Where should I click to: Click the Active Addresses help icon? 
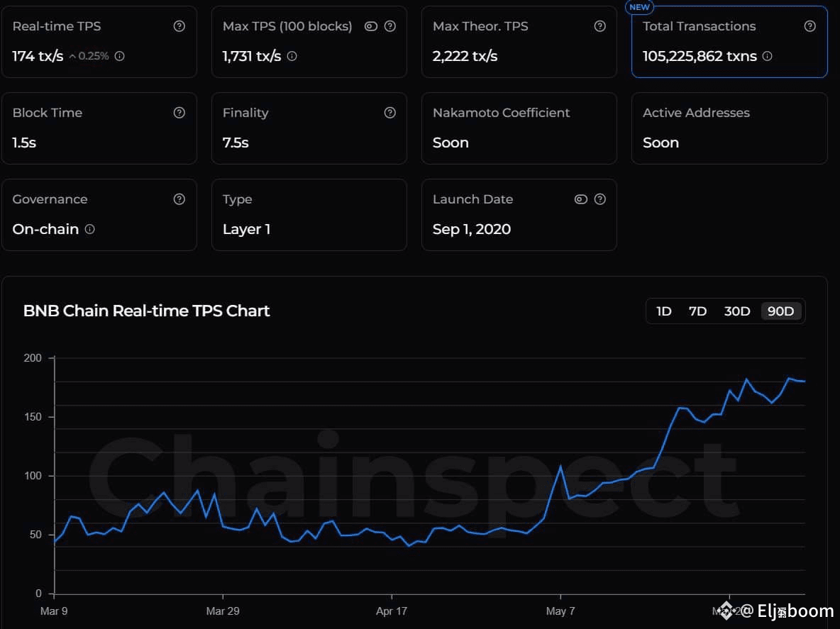pos(809,112)
